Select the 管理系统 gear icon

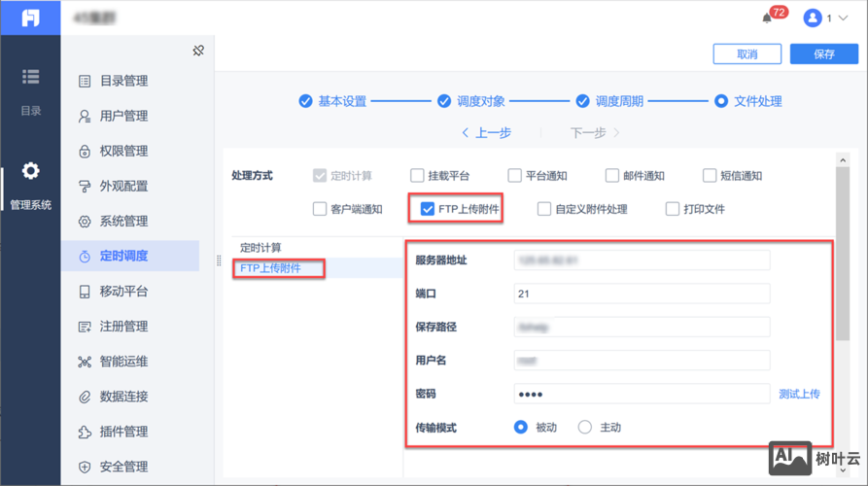[x=30, y=170]
